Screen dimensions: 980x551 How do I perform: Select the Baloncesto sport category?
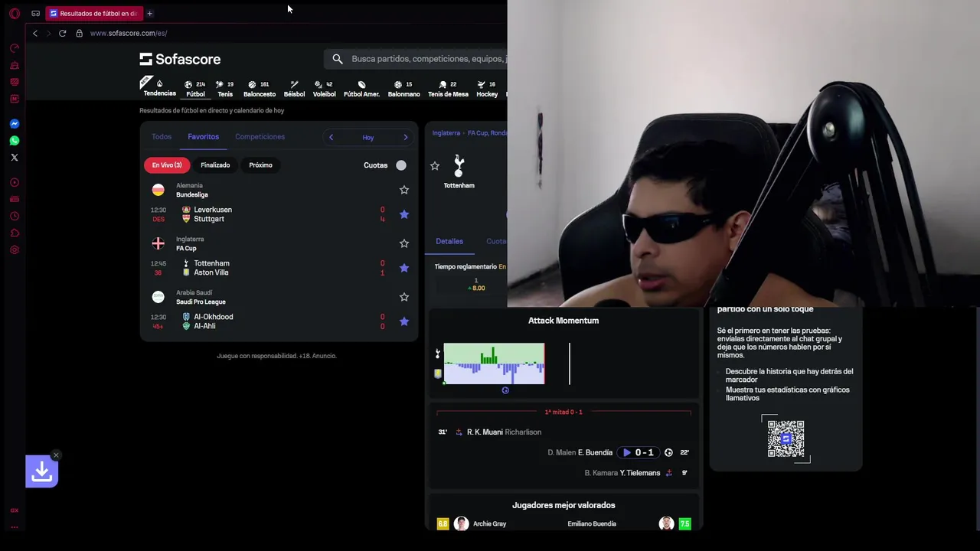pos(260,89)
